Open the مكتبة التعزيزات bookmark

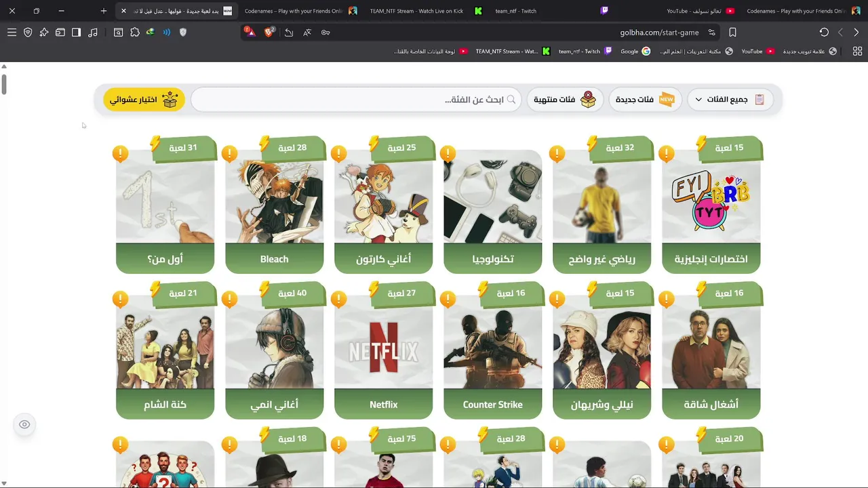[696, 52]
